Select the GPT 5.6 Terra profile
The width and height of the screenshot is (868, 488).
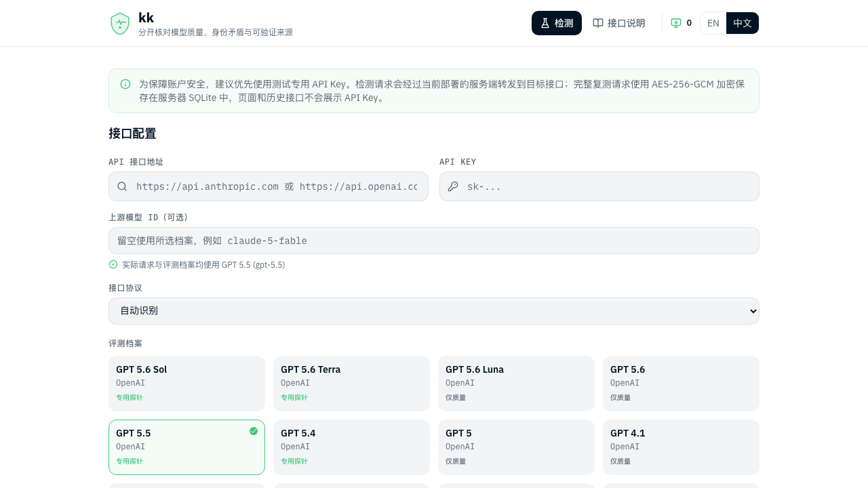(x=351, y=384)
